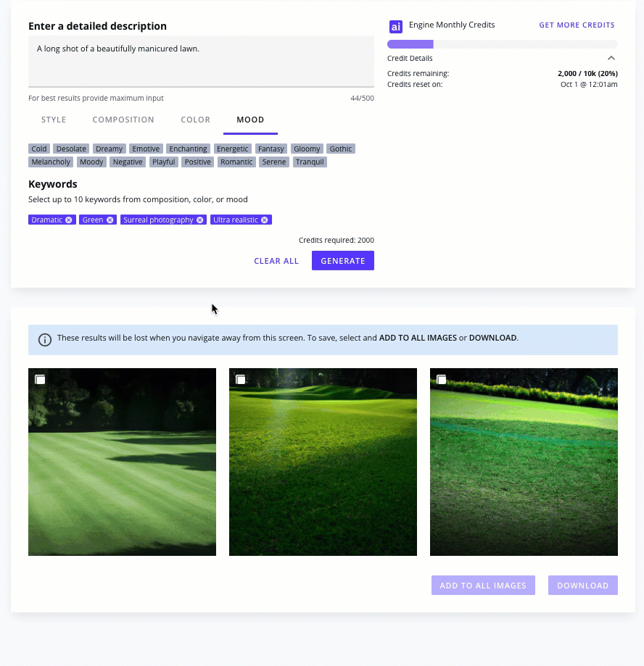The height and width of the screenshot is (666, 644).
Task: Check the first generated lawn image checkbox
Action: tap(41, 379)
